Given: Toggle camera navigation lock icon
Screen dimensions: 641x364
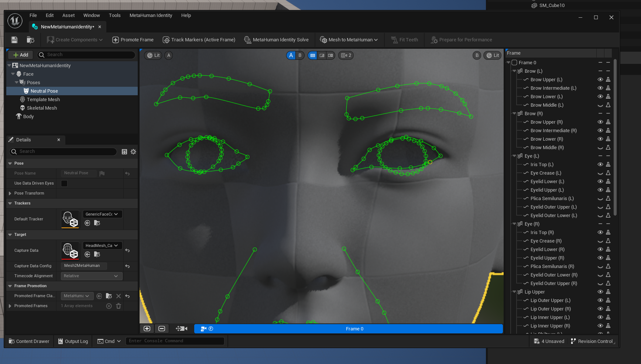Looking at the screenshot, I should pos(181,329).
